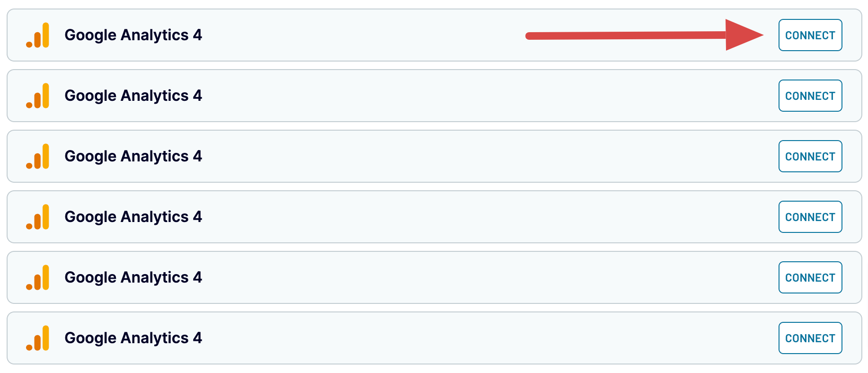Click the orange Analytics logo in the last row
This screenshot has width=868, height=373.
[38, 338]
